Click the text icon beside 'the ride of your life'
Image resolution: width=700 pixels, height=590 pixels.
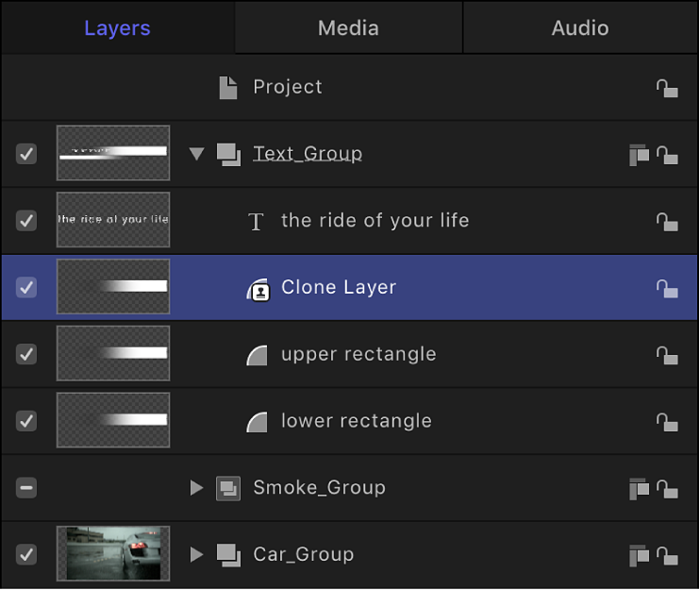(x=256, y=222)
